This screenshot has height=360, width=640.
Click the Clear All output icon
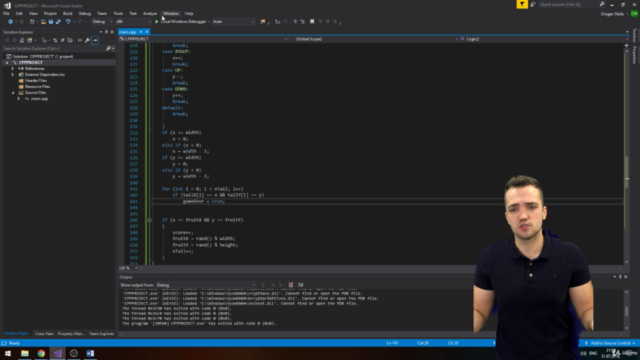click(x=291, y=285)
